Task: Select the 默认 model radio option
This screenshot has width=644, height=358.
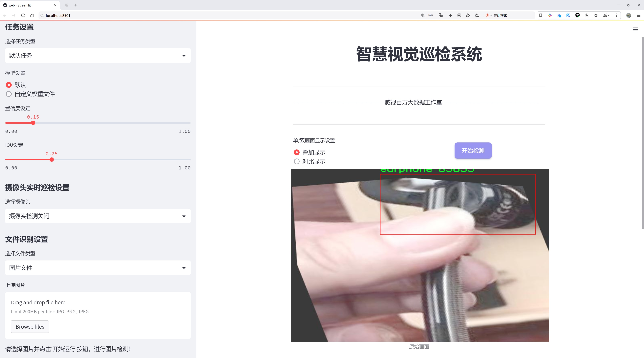Action: click(x=9, y=85)
